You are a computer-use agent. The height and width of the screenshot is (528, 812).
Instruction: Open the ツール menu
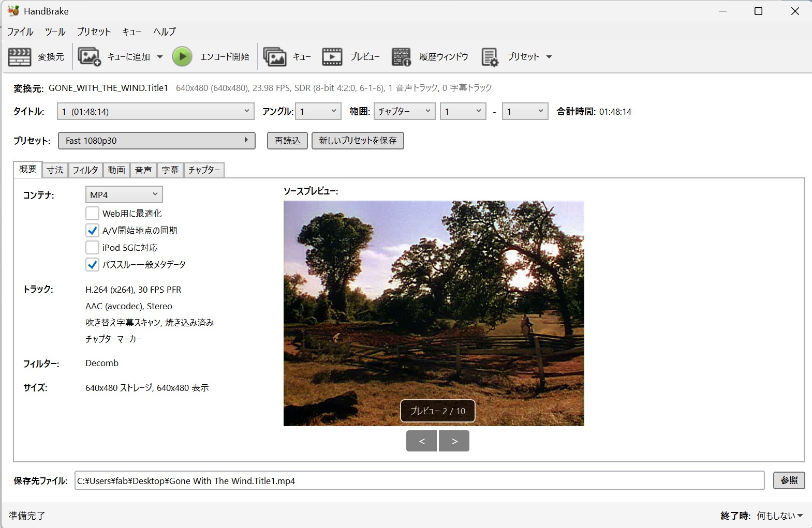pos(55,32)
